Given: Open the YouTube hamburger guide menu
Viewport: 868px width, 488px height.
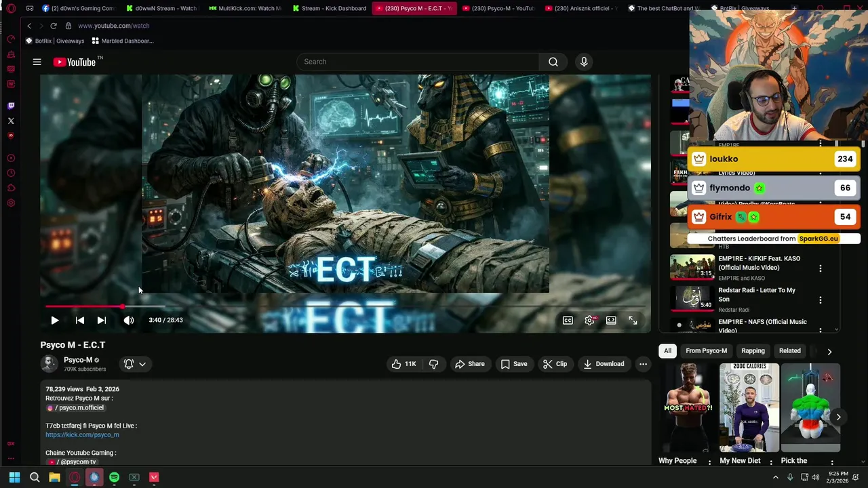Looking at the screenshot, I should [37, 62].
